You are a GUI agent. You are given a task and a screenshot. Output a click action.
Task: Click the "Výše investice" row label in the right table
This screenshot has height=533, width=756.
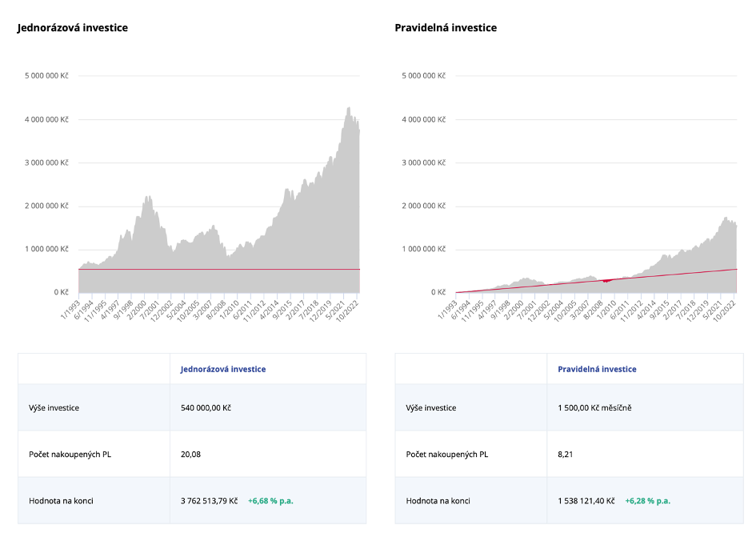tap(430, 407)
